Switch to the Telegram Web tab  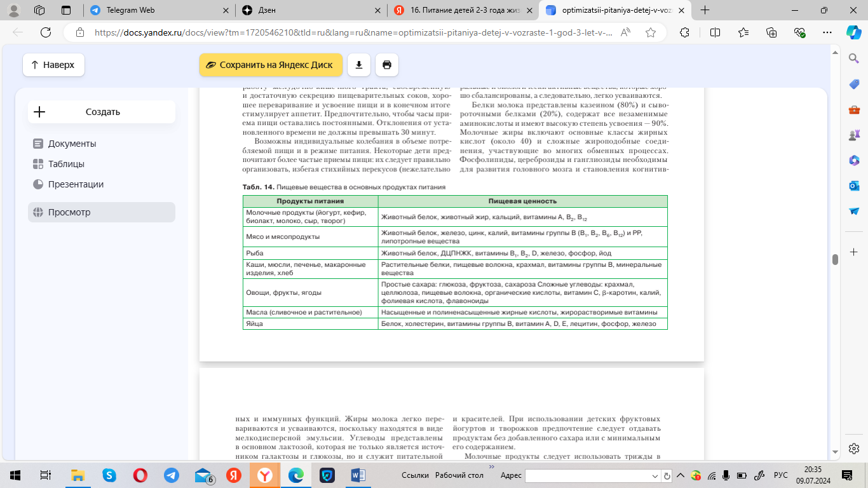(x=159, y=10)
